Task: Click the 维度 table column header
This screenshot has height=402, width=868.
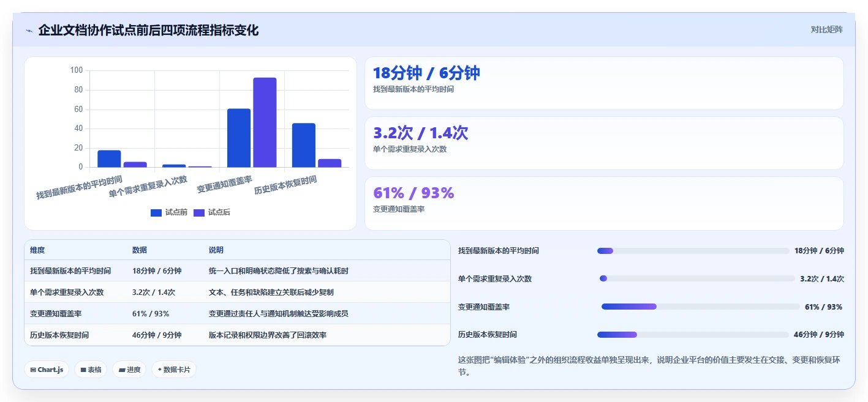Action: [37, 250]
